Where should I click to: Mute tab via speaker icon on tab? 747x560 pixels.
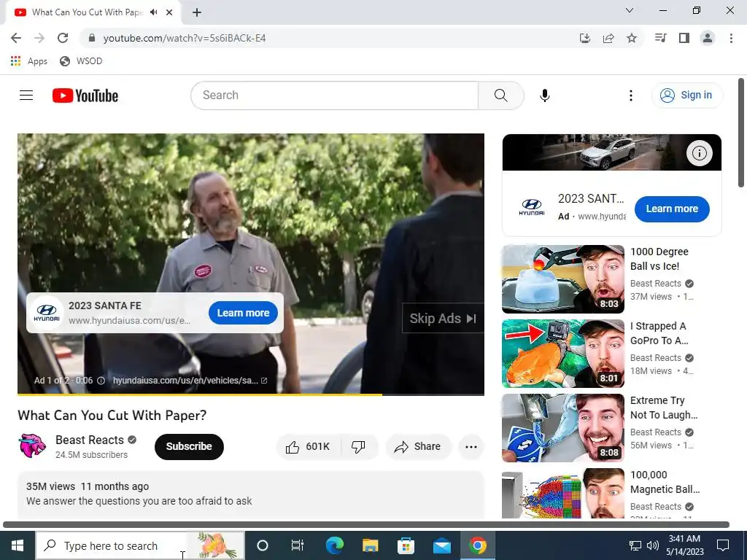pyautogui.click(x=153, y=12)
